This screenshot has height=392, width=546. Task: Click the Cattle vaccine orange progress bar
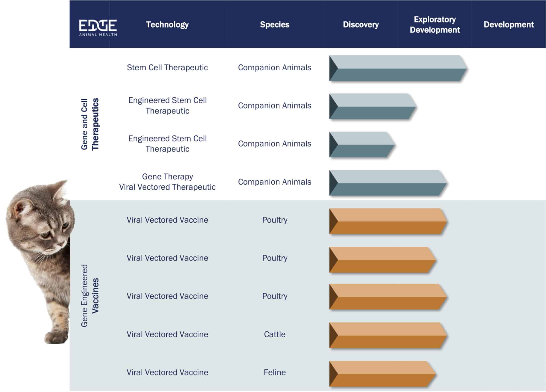(x=388, y=335)
